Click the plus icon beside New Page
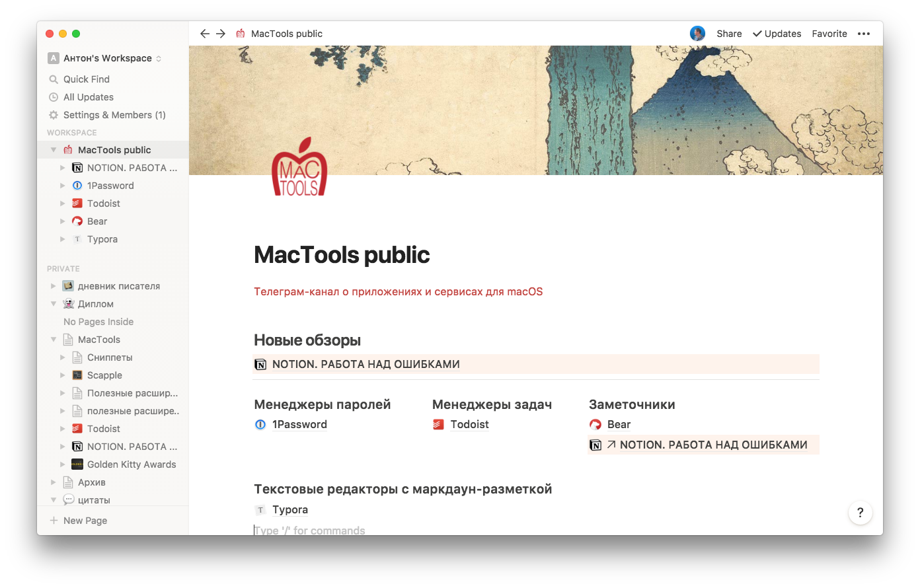 coord(54,521)
